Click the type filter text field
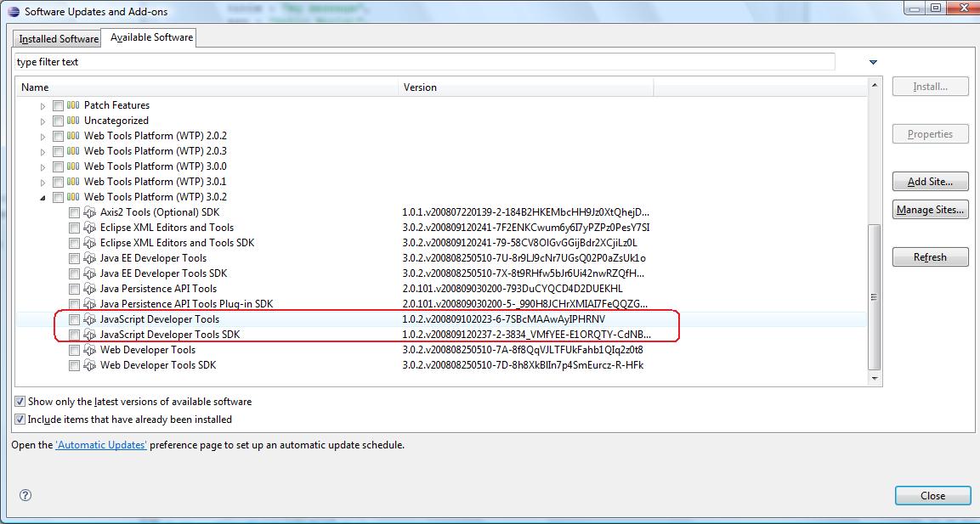 click(x=425, y=62)
